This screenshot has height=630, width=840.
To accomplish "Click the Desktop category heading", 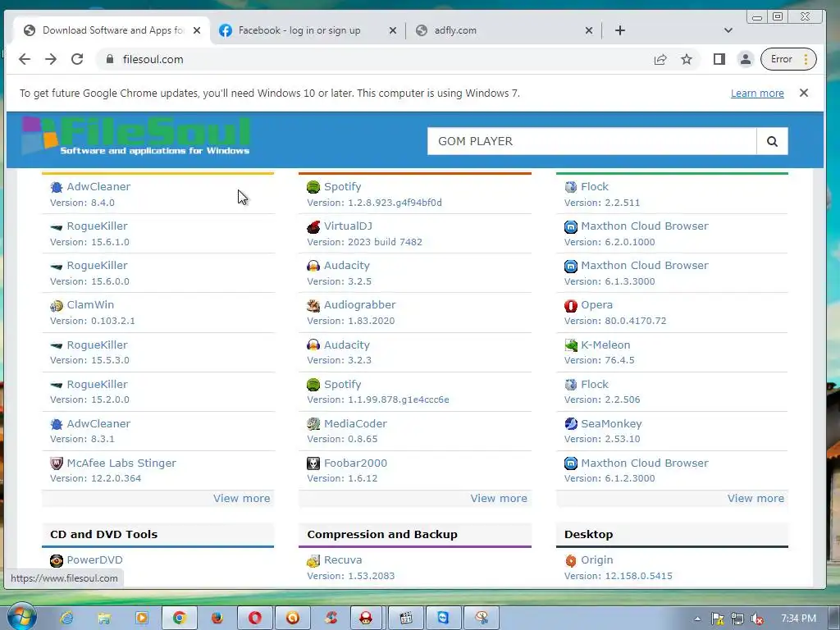I will click(588, 534).
